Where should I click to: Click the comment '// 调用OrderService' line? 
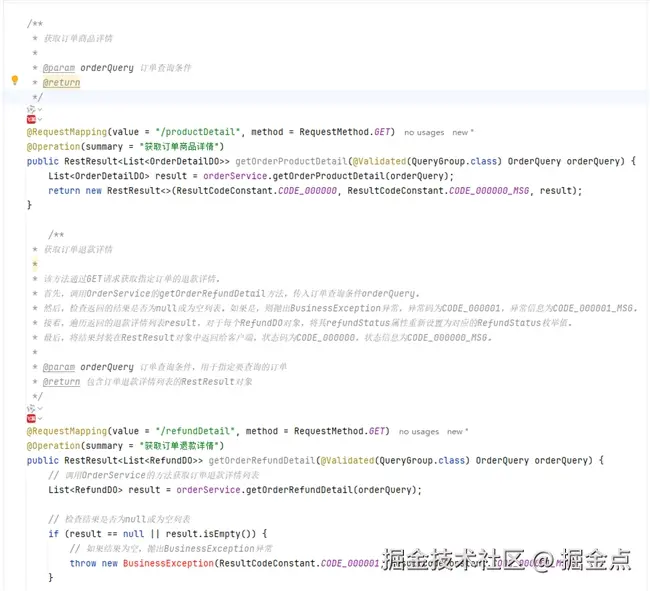pos(154,475)
